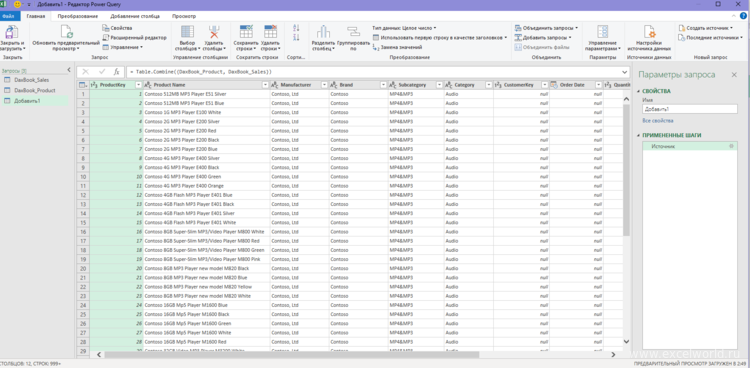Screen dimensions: 750x368
Task: Select applied step Источник
Action: [x=690, y=146]
